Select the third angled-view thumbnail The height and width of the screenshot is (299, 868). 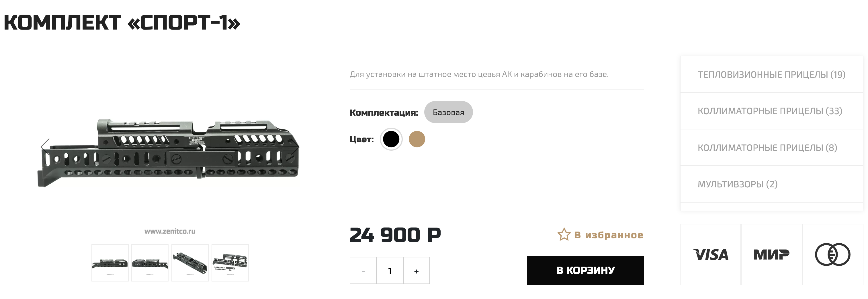point(190,263)
